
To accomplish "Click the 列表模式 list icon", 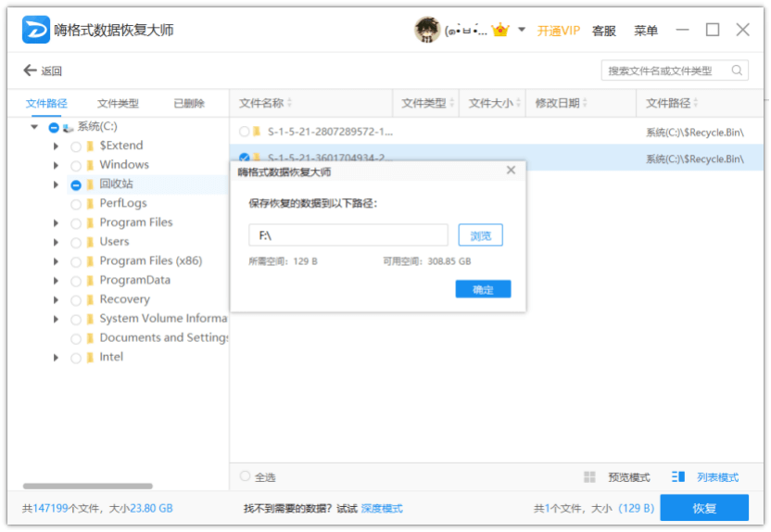I will [678, 476].
